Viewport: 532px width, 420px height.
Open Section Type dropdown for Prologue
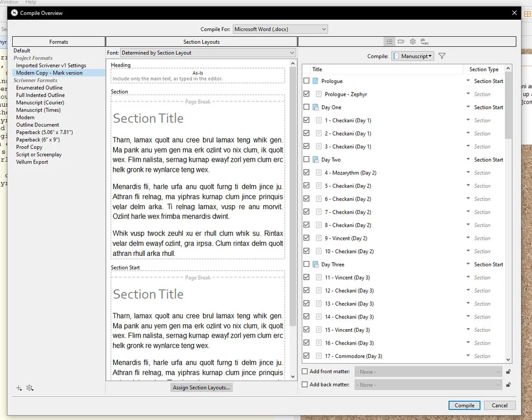coord(468,81)
